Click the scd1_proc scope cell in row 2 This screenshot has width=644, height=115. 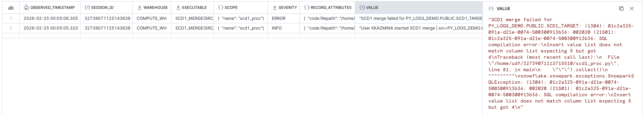pos(240,28)
